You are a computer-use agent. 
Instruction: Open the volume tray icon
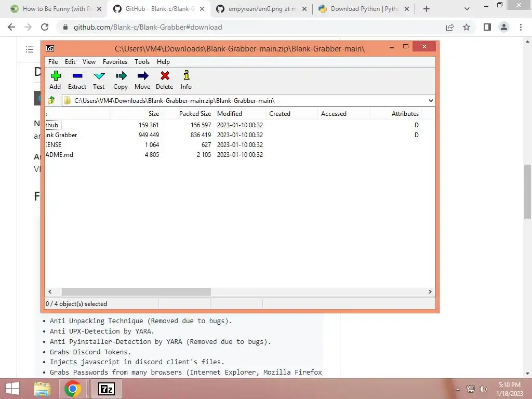coord(483,389)
